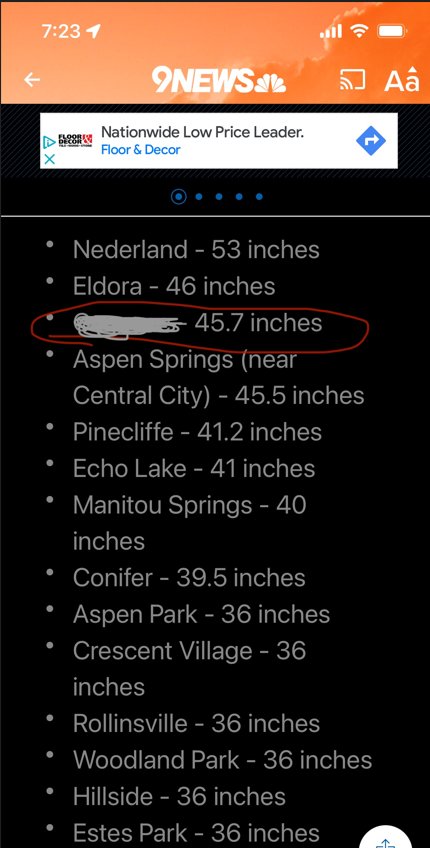Select the first carousel page dot
Viewport: 430px width, 848px height.
point(178,196)
